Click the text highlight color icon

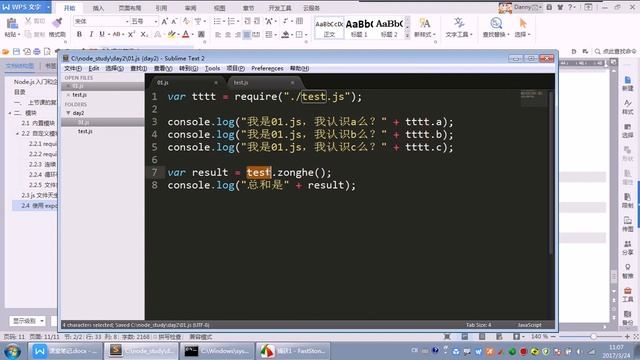pos(171,35)
